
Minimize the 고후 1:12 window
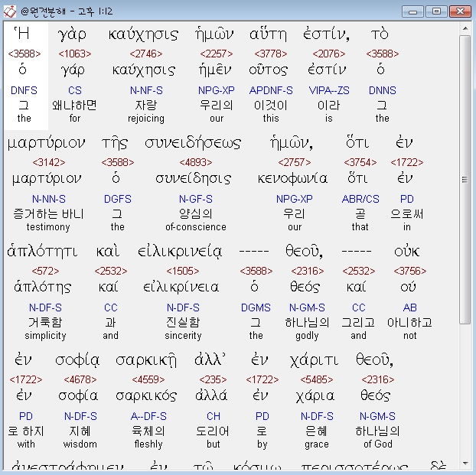click(412, 11)
